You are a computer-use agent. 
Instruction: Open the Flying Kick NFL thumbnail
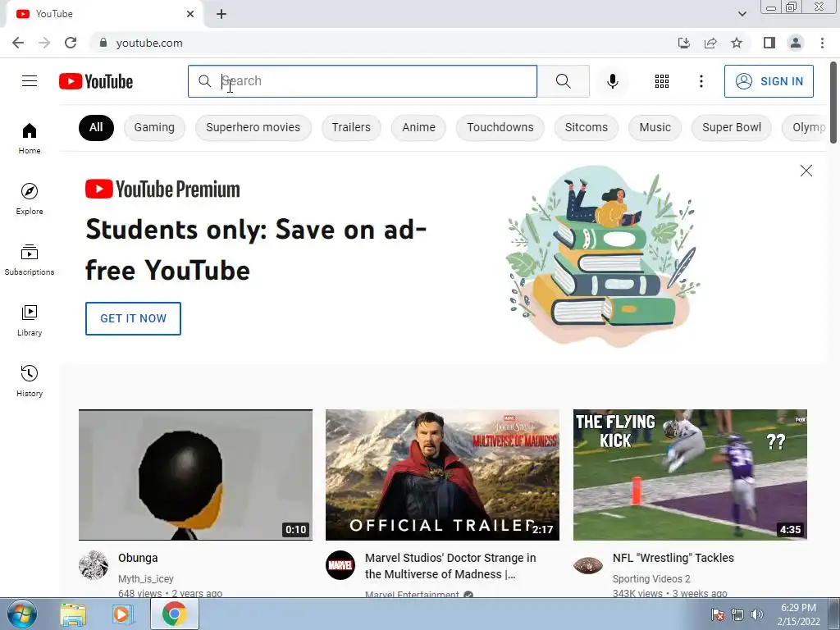tap(690, 475)
